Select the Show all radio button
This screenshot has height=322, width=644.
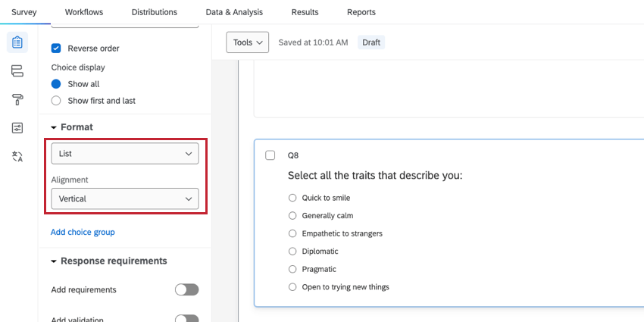56,84
